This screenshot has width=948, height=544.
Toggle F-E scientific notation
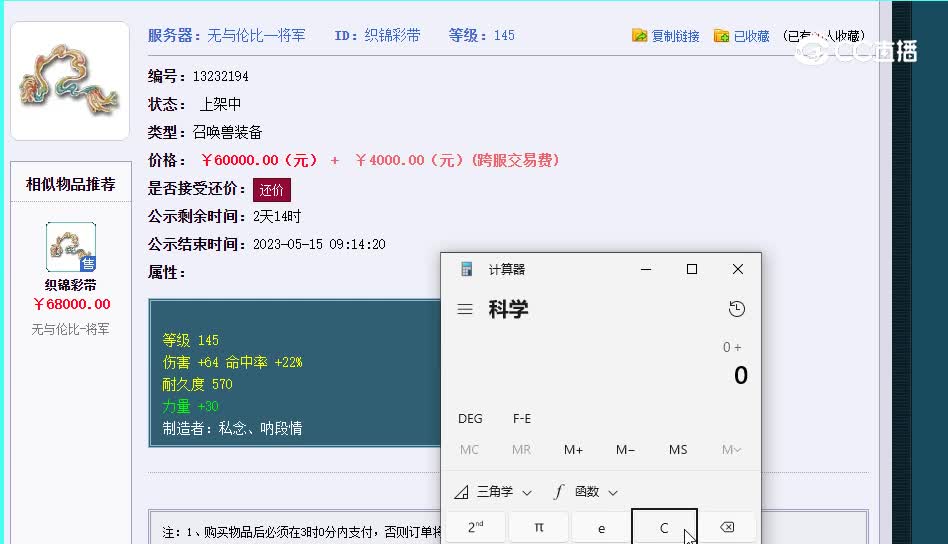[522, 418]
